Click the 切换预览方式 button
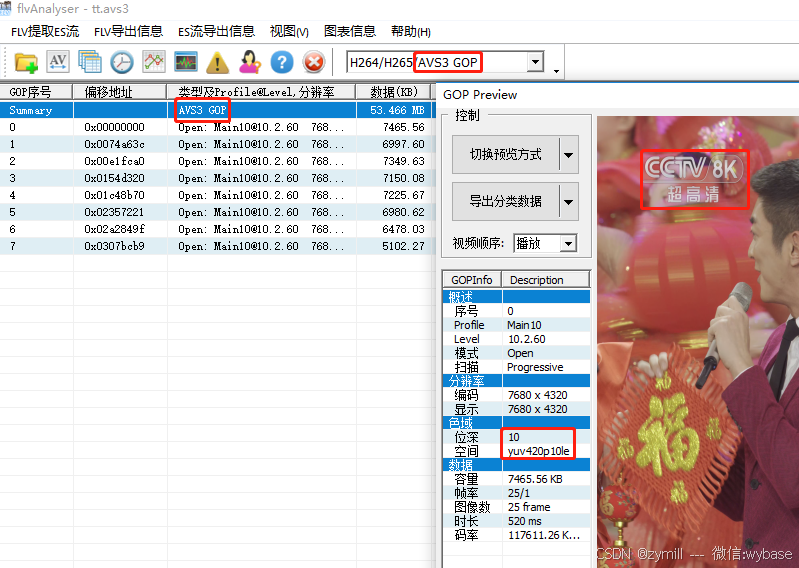Screen dimensions: 799x568 click(x=505, y=154)
